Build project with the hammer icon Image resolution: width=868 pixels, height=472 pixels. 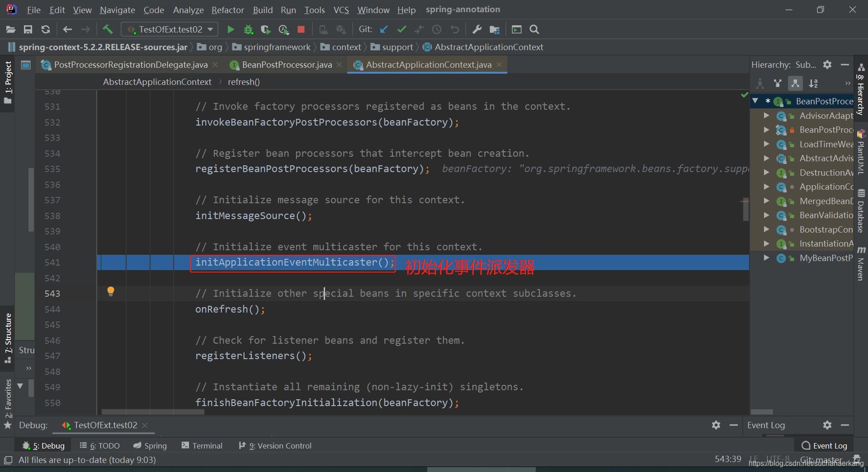(108, 29)
